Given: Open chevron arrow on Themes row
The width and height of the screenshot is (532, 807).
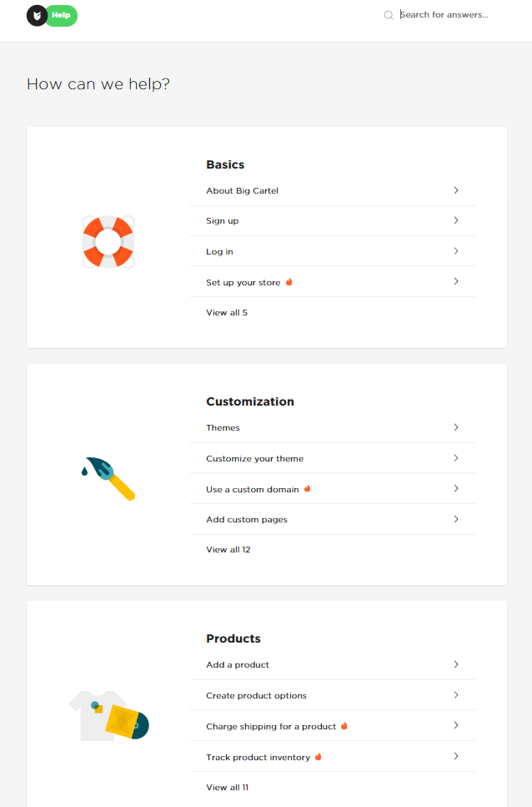Looking at the screenshot, I should pyautogui.click(x=456, y=427).
